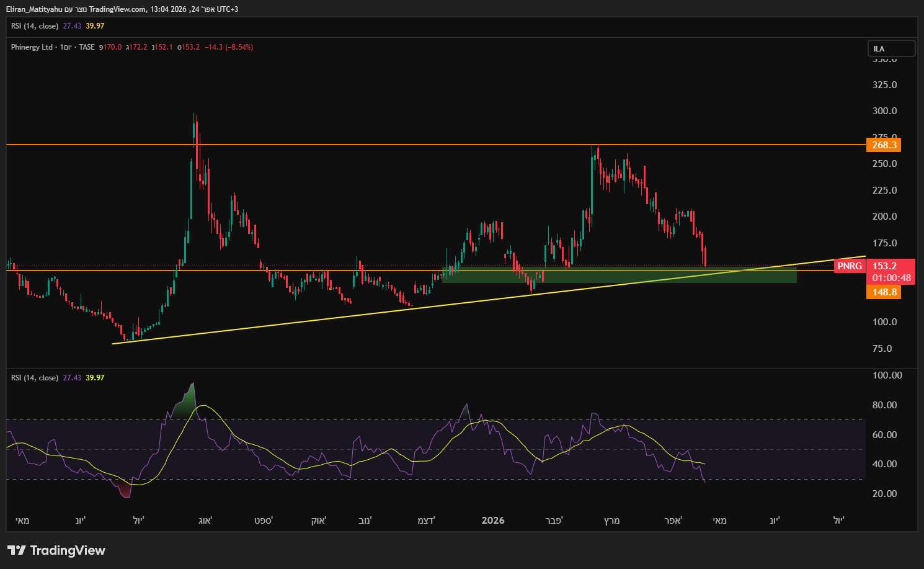Click the top RSI (14, close) header label
The height and width of the screenshot is (569, 924).
click(x=35, y=26)
